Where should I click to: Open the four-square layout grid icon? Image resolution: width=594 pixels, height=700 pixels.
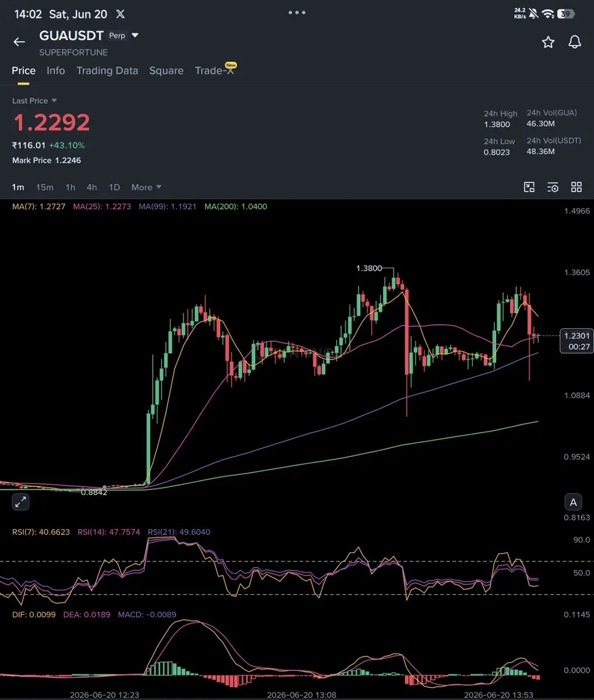[x=577, y=187]
